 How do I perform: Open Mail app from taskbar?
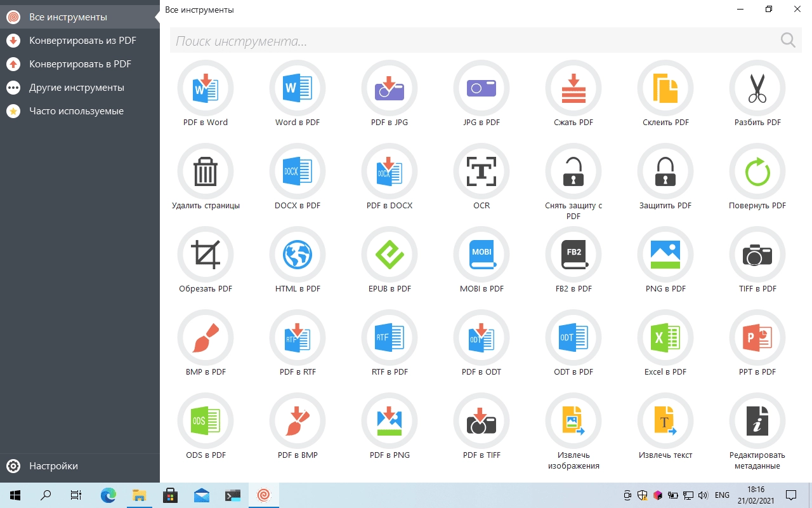click(x=202, y=495)
